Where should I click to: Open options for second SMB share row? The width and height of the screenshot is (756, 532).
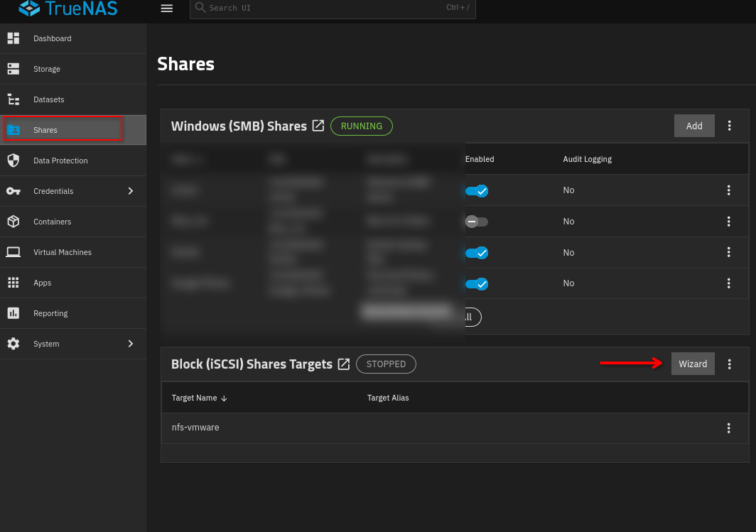(x=728, y=221)
